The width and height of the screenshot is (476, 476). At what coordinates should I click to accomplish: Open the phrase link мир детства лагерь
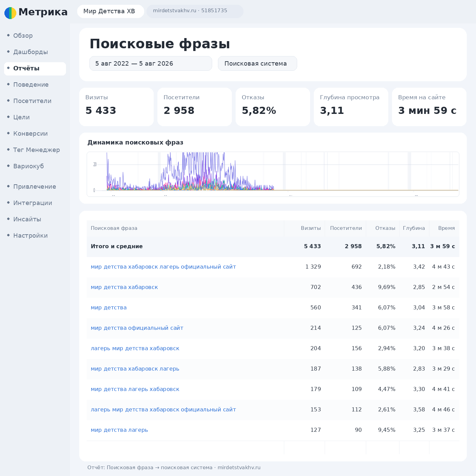click(x=119, y=430)
